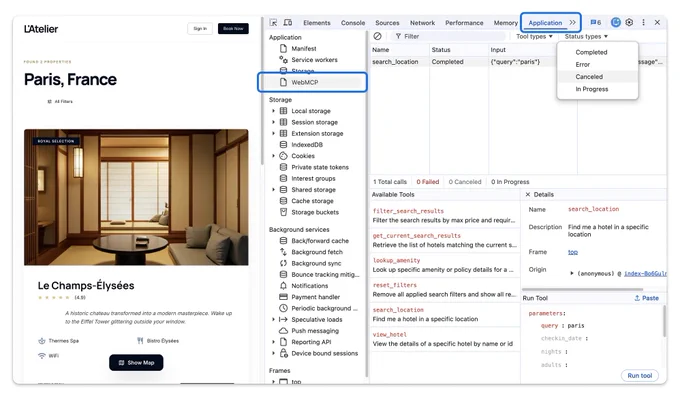Switch to the Network tab
680x396 pixels.
422,23
